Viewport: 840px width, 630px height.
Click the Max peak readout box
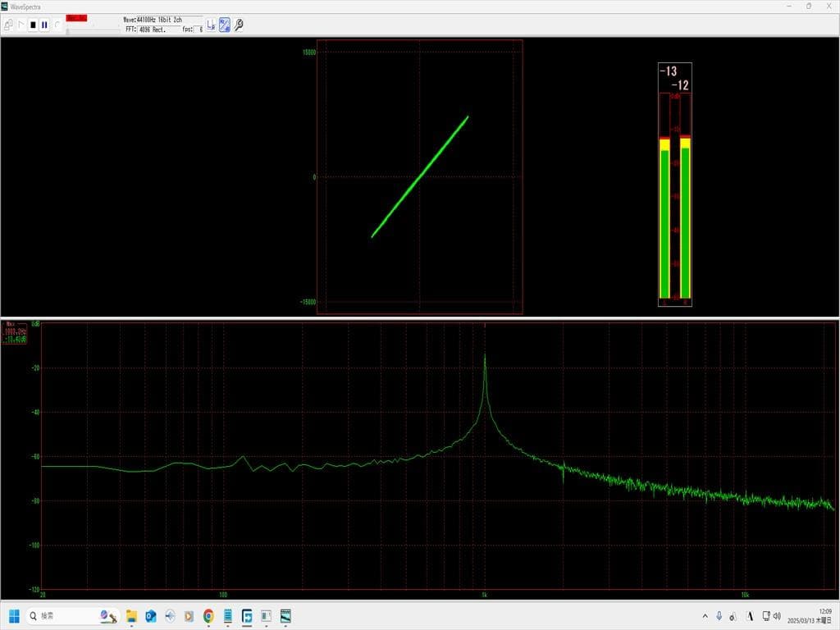pyautogui.click(x=15, y=332)
